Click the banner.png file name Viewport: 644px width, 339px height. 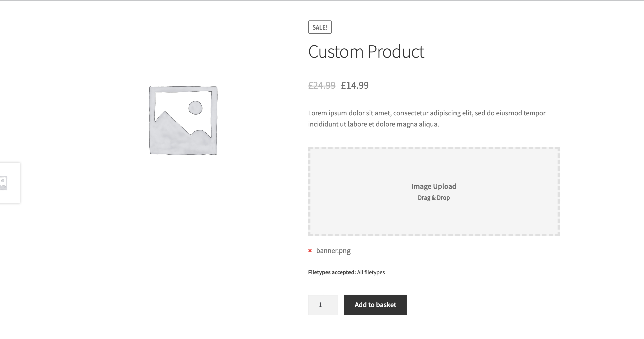pyautogui.click(x=333, y=251)
